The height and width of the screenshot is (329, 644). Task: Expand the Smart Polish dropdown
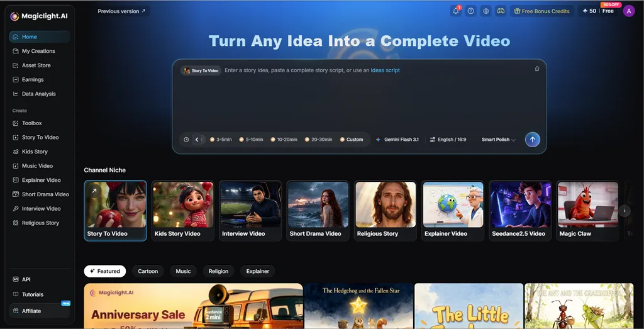tap(498, 140)
